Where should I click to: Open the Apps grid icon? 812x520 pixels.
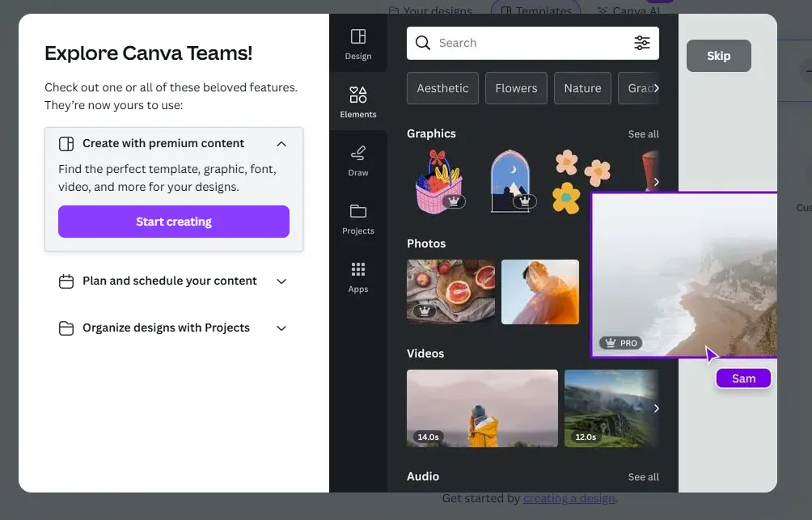tap(357, 269)
